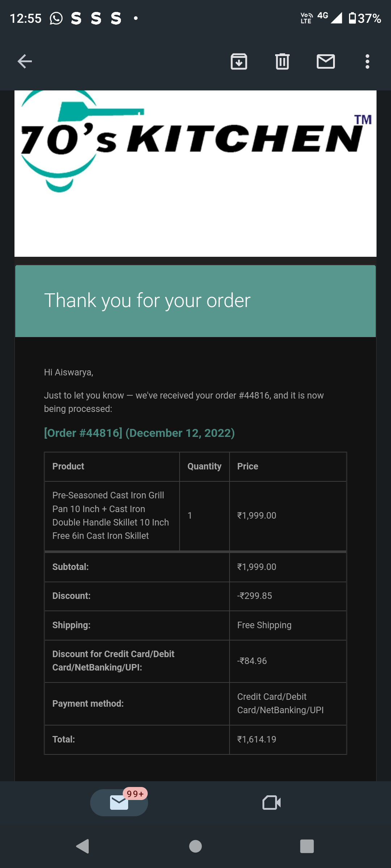391x868 pixels.
Task: Tap the Thank you for your order banner
Action: 195,301
